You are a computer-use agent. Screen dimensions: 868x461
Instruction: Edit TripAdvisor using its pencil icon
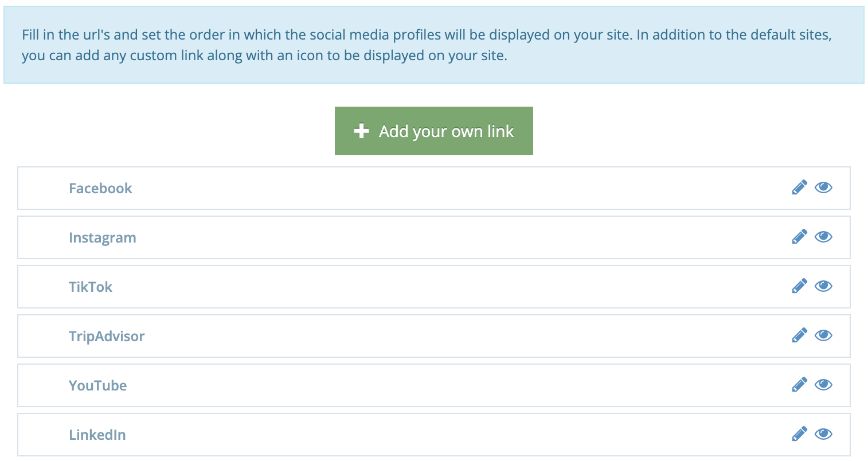[x=799, y=335]
